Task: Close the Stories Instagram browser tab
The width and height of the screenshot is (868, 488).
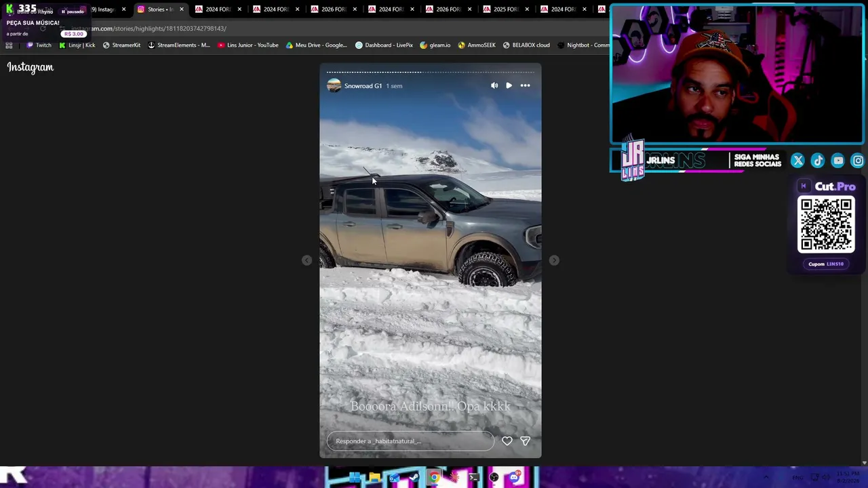Action: tap(182, 9)
